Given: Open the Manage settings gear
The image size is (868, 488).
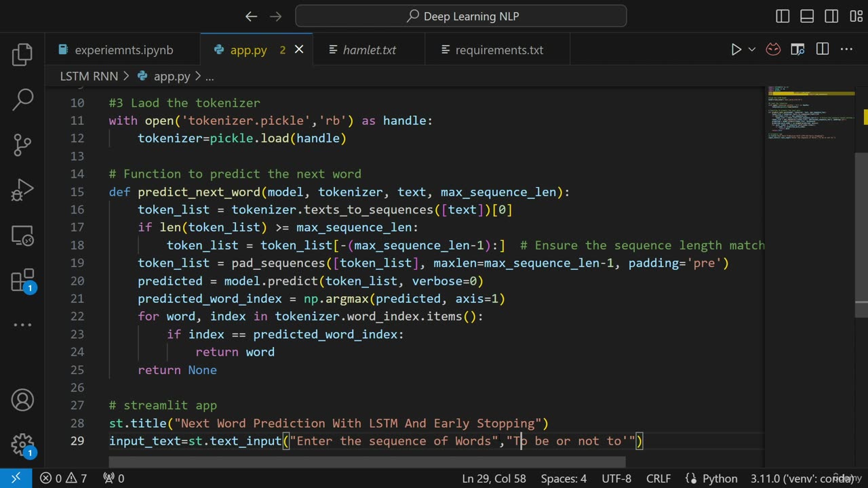Looking at the screenshot, I should coord(22,445).
